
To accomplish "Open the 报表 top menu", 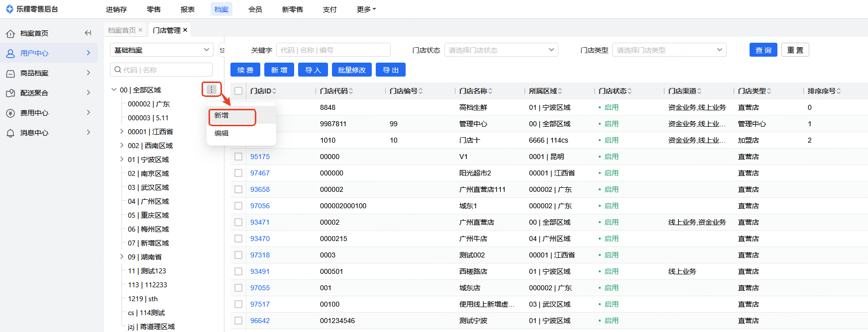I will (188, 9).
